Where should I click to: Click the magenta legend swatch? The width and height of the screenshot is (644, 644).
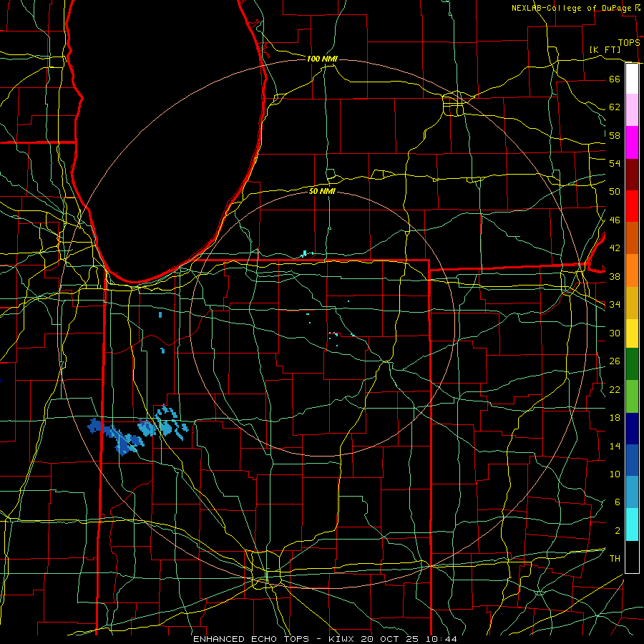(x=632, y=142)
